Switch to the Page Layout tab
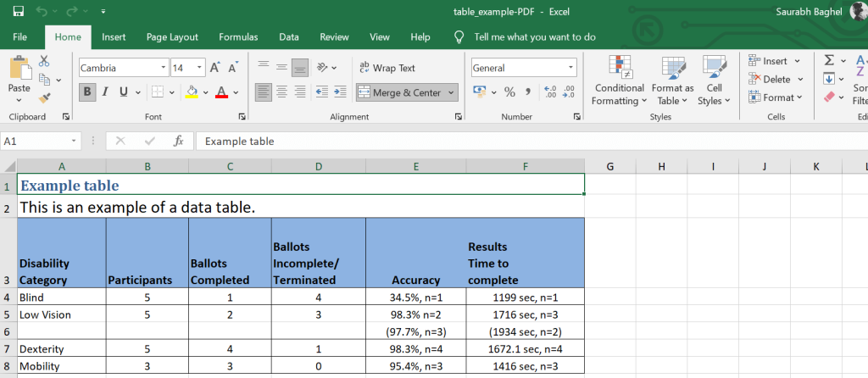 [172, 37]
